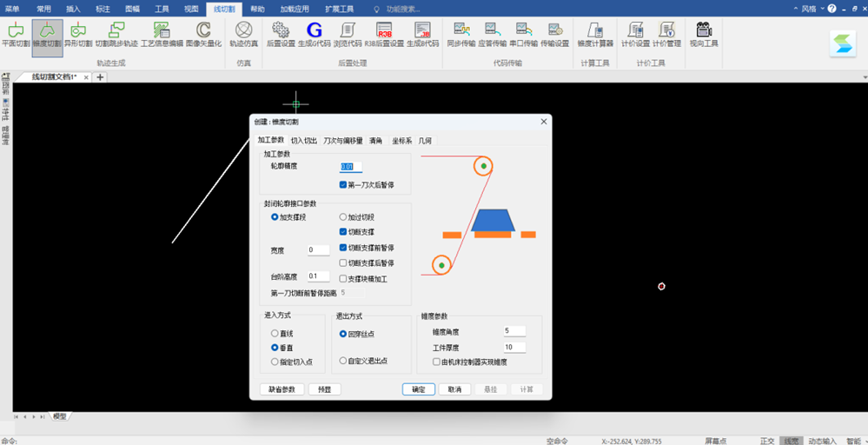Switch to 切入切出 dialog tab
868x445 pixels.
(x=304, y=141)
